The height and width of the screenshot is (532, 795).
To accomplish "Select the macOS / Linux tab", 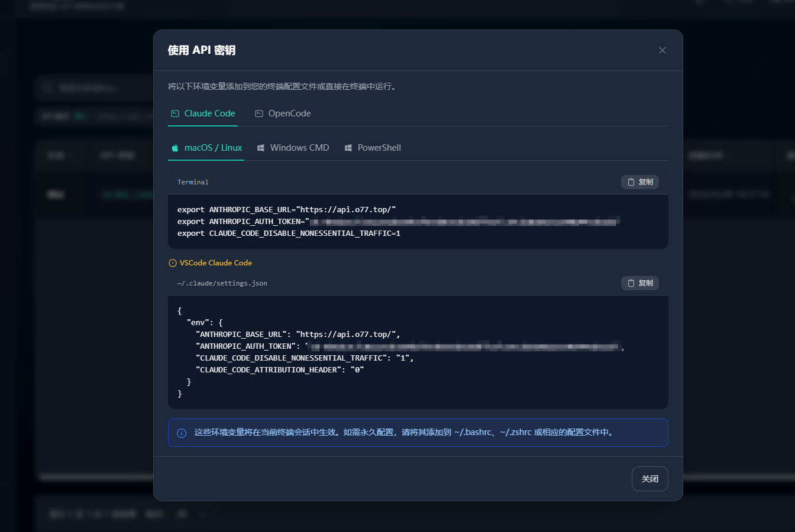I will [x=206, y=148].
